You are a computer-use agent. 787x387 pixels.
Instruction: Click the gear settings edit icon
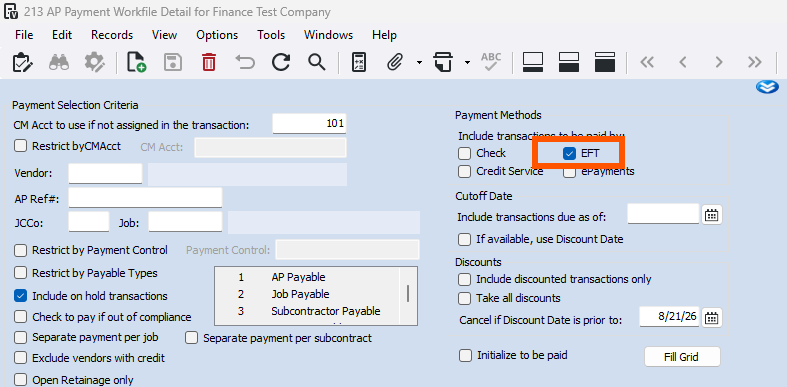point(94,62)
